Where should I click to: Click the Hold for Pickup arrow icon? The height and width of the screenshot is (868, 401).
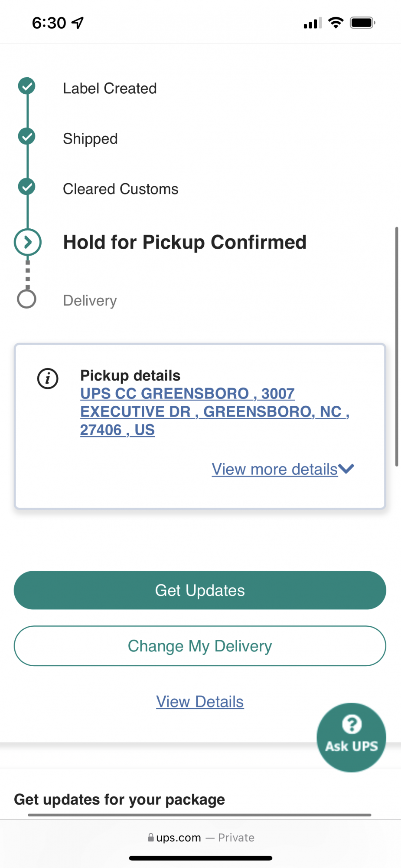click(x=28, y=242)
